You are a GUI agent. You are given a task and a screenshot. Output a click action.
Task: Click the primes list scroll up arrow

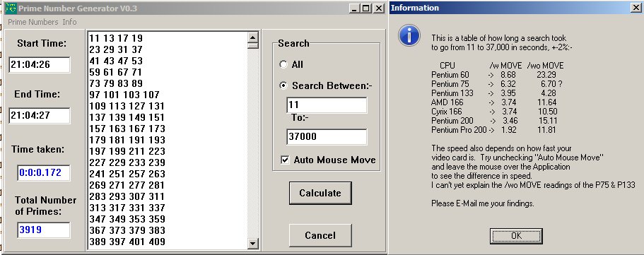click(x=253, y=37)
